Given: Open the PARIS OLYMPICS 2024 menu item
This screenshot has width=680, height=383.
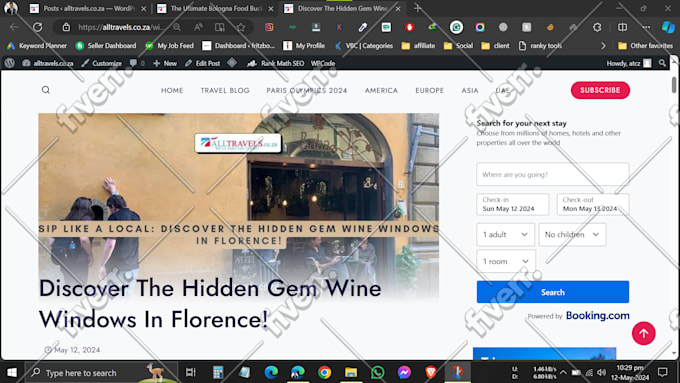Looking at the screenshot, I should [307, 90].
